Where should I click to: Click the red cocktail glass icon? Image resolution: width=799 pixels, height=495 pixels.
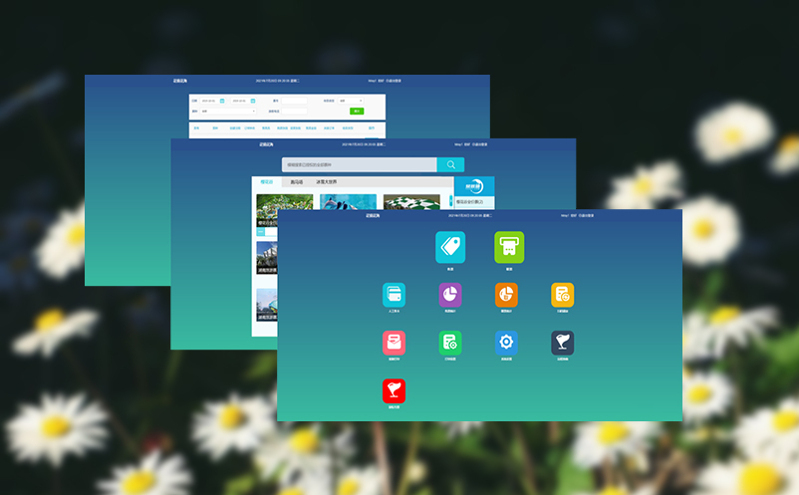(x=394, y=390)
